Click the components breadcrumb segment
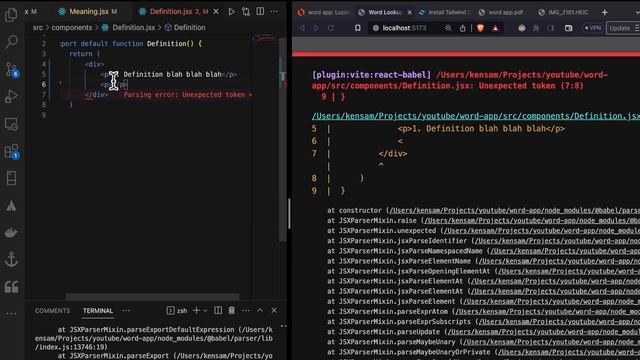Viewport: 640px width, 360px height. click(72, 28)
